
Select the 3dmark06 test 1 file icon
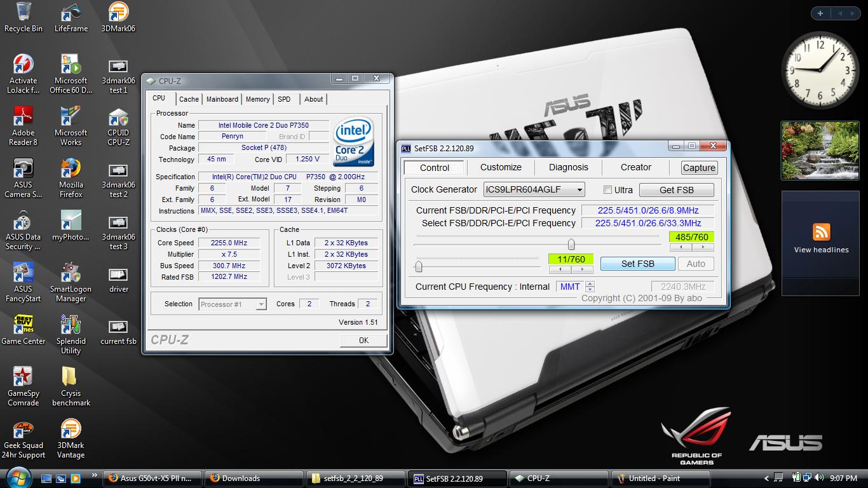[x=118, y=74]
